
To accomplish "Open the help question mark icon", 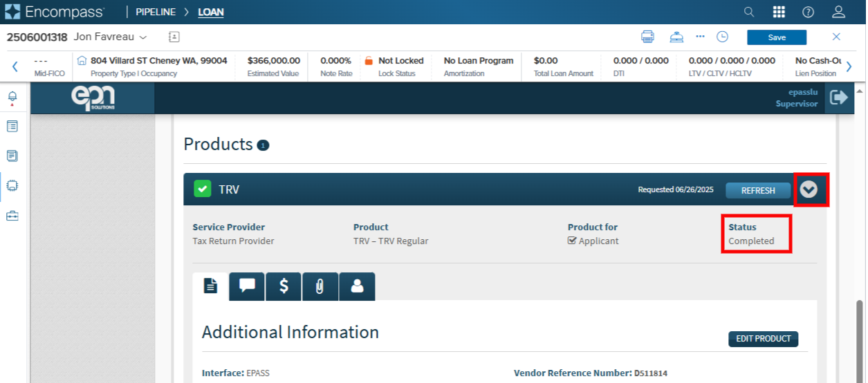I will tap(808, 12).
